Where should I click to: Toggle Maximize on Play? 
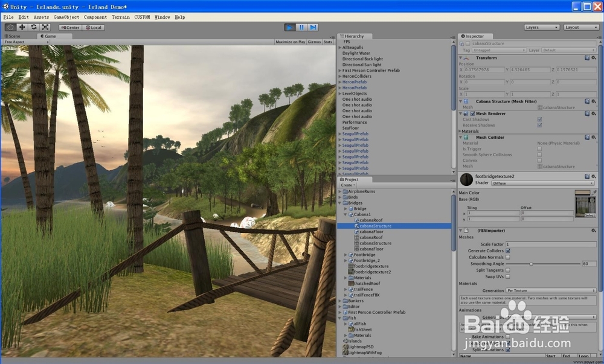click(x=291, y=42)
